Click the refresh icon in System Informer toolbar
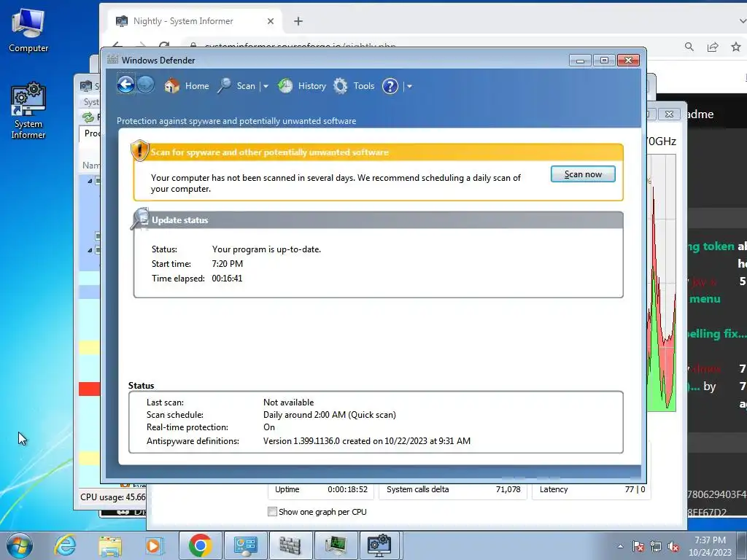 click(x=88, y=117)
